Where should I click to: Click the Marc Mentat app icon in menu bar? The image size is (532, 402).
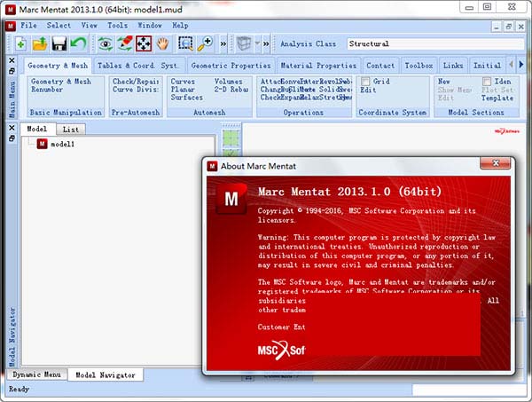(x=11, y=26)
